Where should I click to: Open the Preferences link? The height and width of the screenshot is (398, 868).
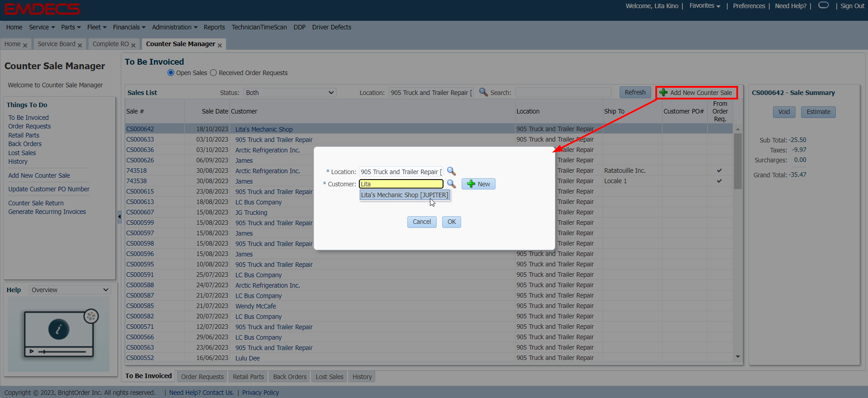tap(749, 6)
